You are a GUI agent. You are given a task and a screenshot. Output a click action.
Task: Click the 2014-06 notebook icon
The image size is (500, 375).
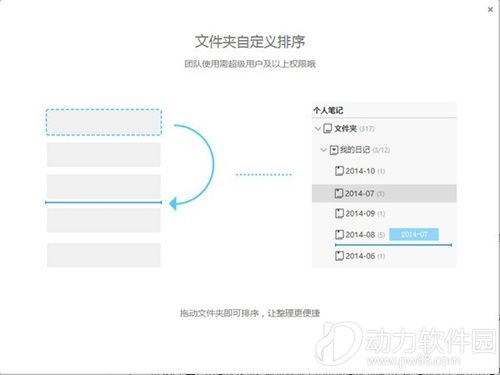[x=339, y=256]
